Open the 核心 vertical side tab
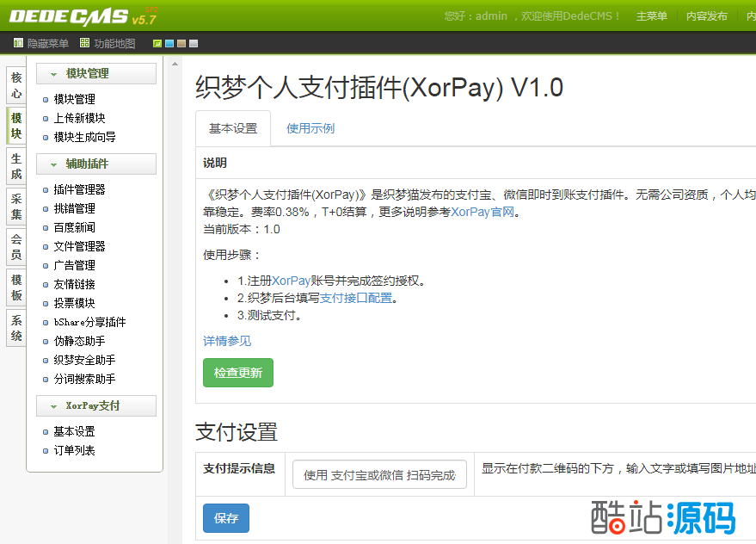 (16, 85)
